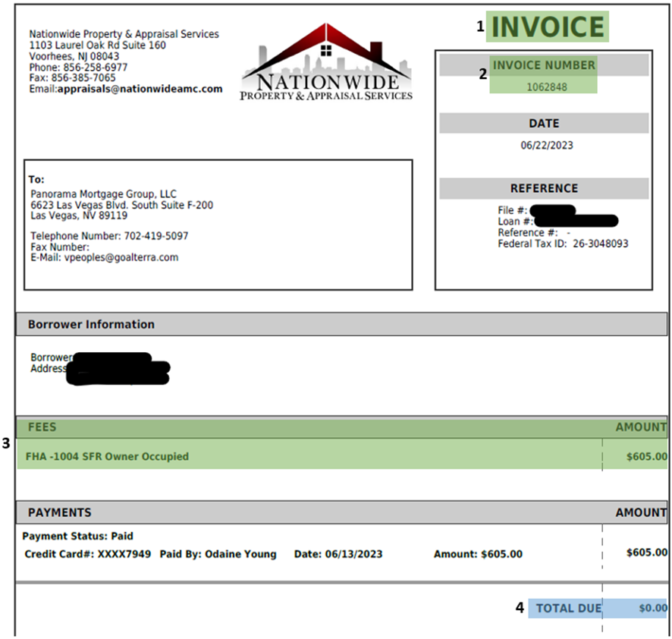Click the Panorama Mortgage Group, LLC name

tap(103, 194)
